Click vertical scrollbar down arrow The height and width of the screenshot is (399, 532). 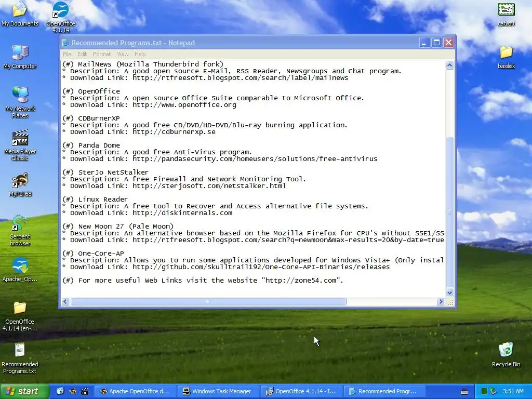coord(449,292)
